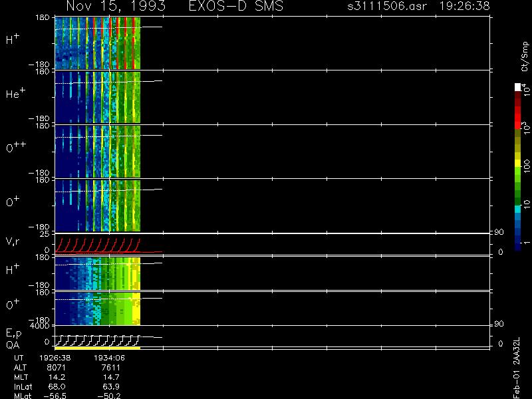
Task: Click the Ct/Smp colorbar unit label
Action: 525,57
